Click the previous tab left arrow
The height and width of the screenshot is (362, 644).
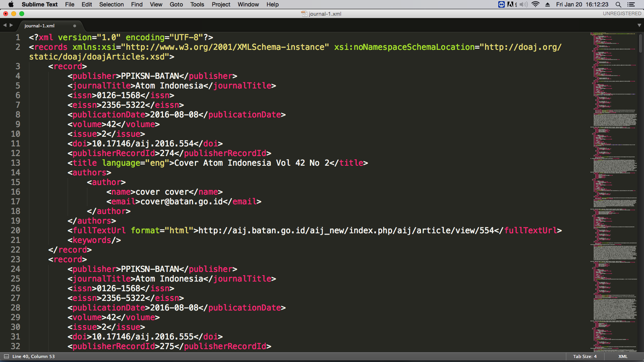(x=5, y=25)
